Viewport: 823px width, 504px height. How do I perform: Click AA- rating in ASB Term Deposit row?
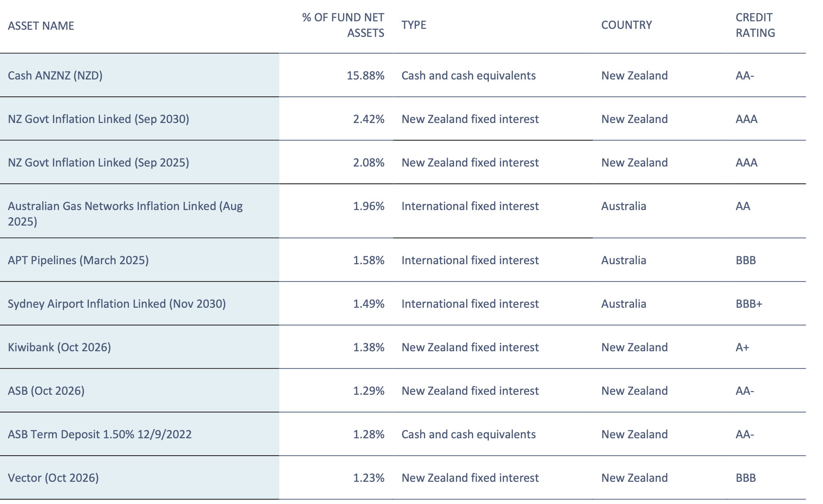[x=745, y=434]
